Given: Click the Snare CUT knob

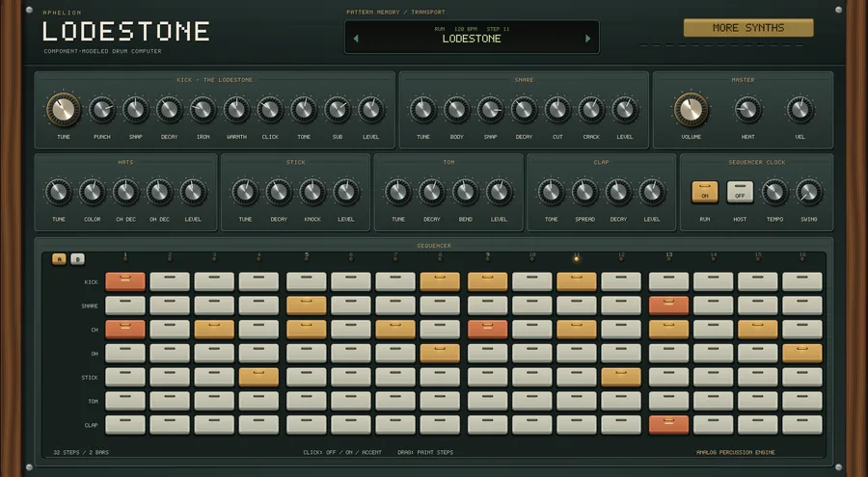Looking at the screenshot, I should (557, 110).
